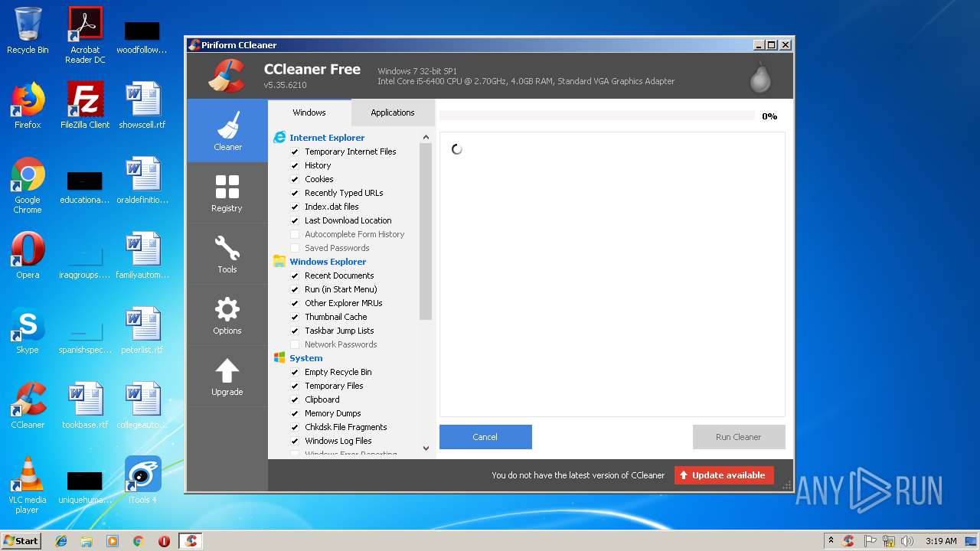Click the Opera icon in taskbar
980x551 pixels.
pos(164,541)
